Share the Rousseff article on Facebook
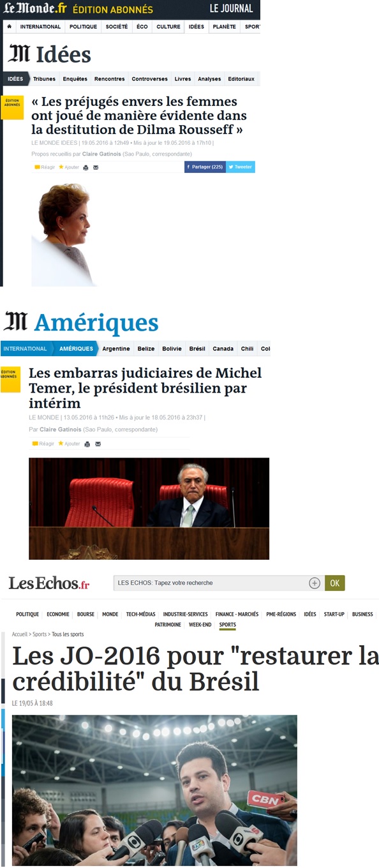 205,167
